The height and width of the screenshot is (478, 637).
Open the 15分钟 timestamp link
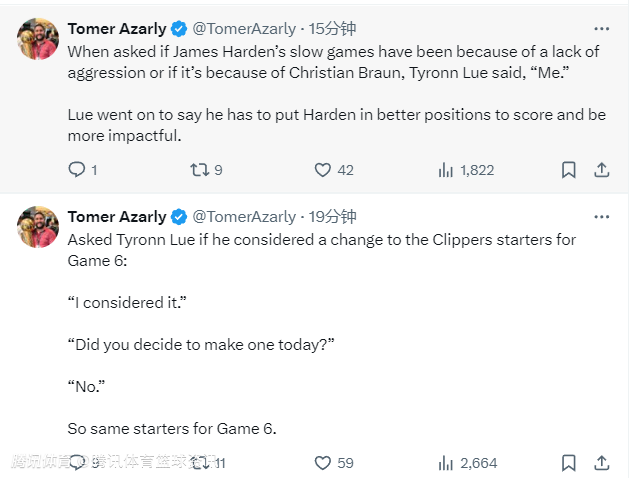pyautogui.click(x=332, y=28)
